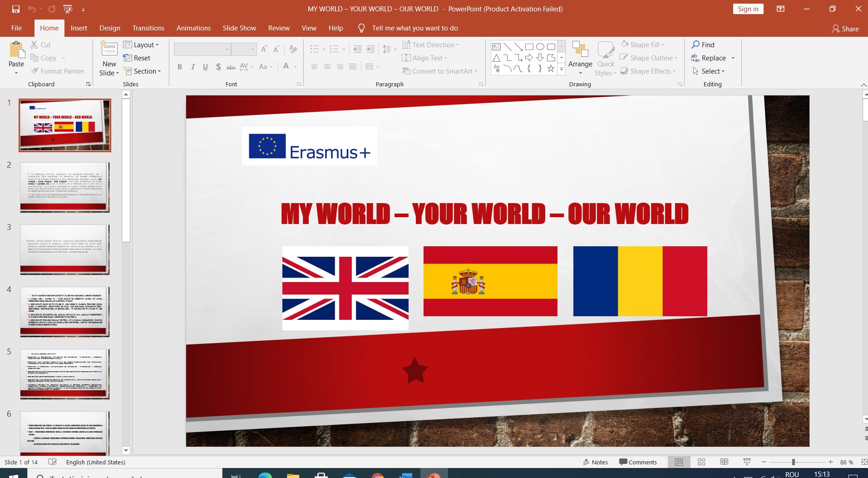
Task: Switch to the Transitions tab
Action: coord(148,28)
